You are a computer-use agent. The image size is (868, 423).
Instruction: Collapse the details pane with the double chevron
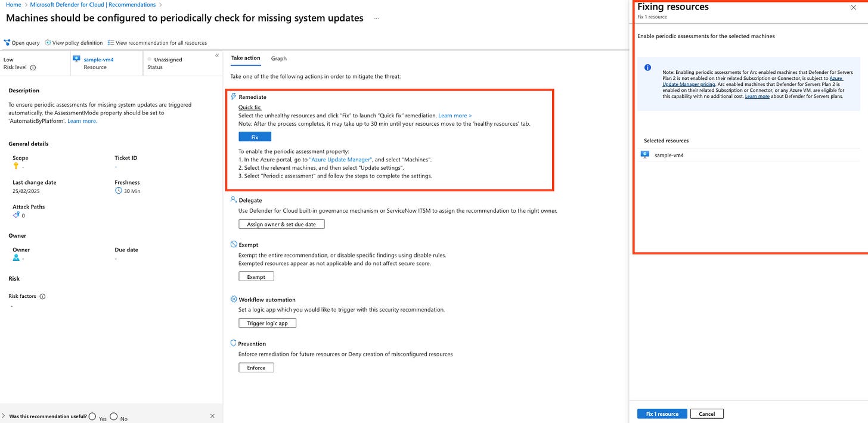click(x=216, y=55)
